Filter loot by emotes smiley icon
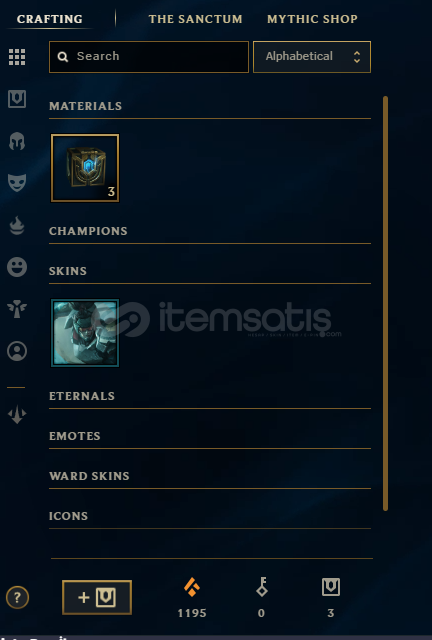 (x=17, y=267)
